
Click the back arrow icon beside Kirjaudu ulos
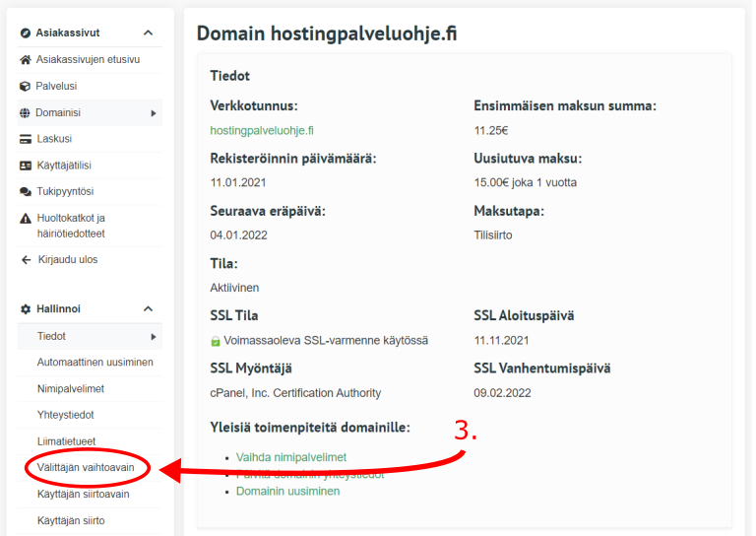pyautogui.click(x=26, y=260)
